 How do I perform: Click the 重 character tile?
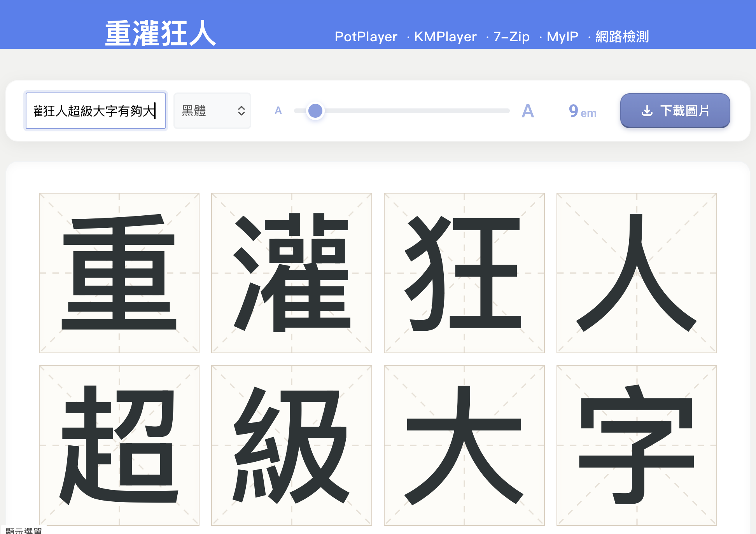coord(119,273)
